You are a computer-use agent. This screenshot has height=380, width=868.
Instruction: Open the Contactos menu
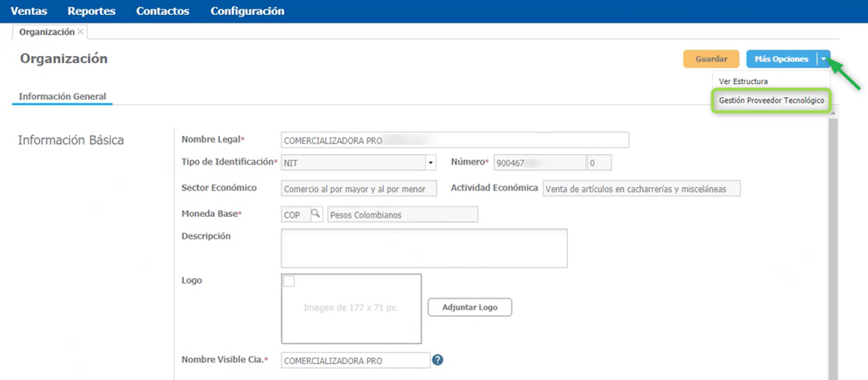(x=163, y=11)
